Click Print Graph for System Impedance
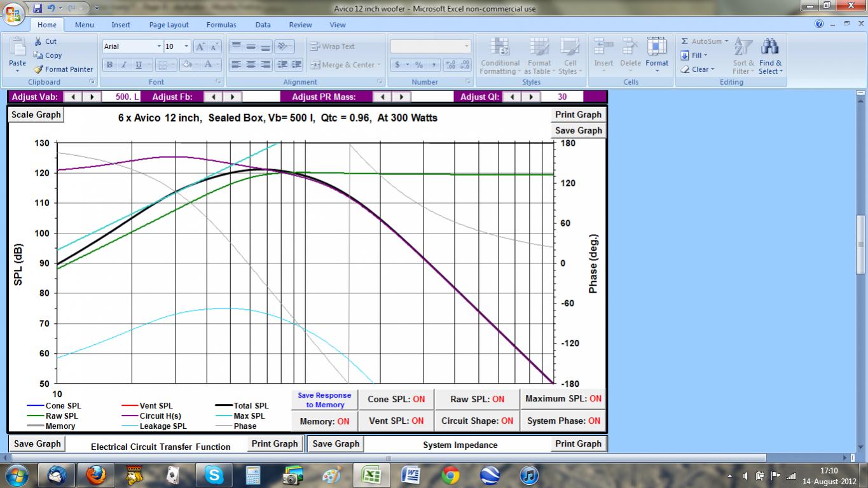The image size is (868, 488). 578,443
